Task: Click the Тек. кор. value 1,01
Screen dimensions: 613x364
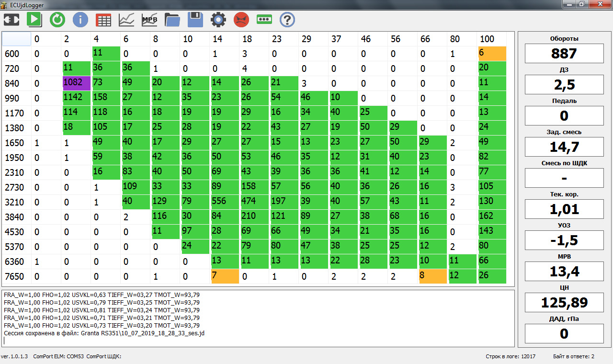Action: pyautogui.click(x=564, y=209)
